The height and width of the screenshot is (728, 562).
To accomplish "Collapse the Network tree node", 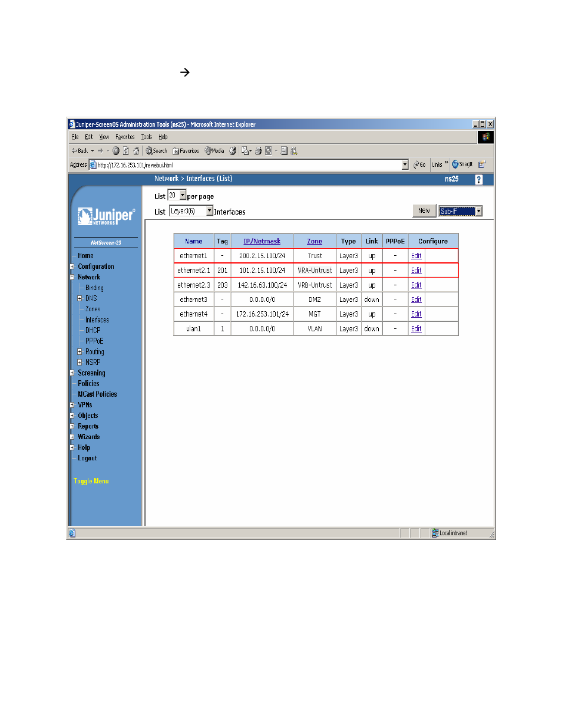I will click(72, 277).
